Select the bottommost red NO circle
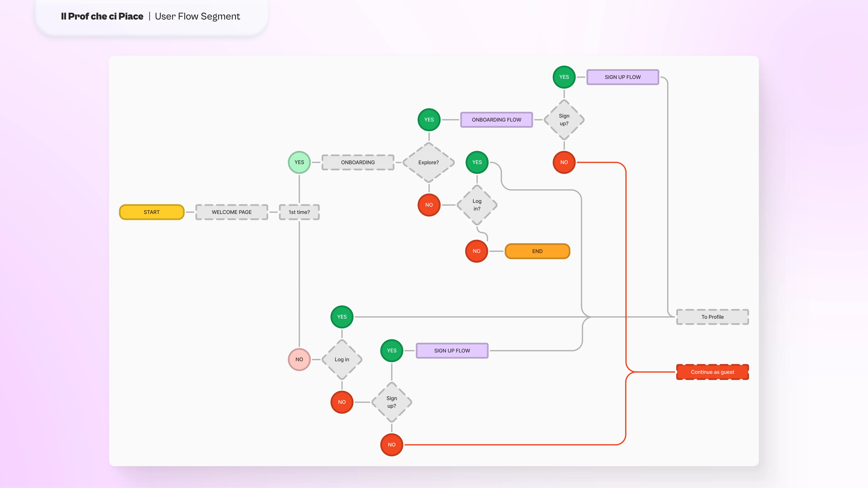This screenshot has height=488, width=868. click(392, 445)
